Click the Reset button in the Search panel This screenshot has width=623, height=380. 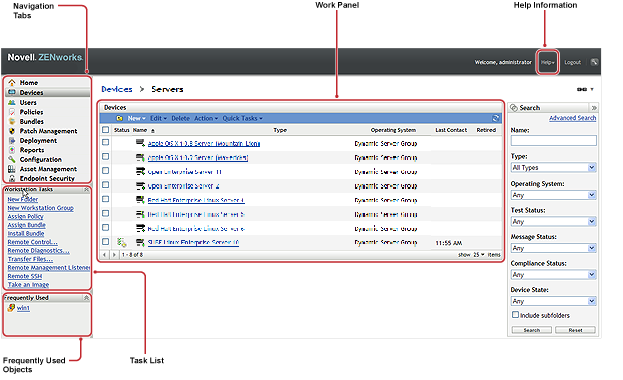[575, 330]
